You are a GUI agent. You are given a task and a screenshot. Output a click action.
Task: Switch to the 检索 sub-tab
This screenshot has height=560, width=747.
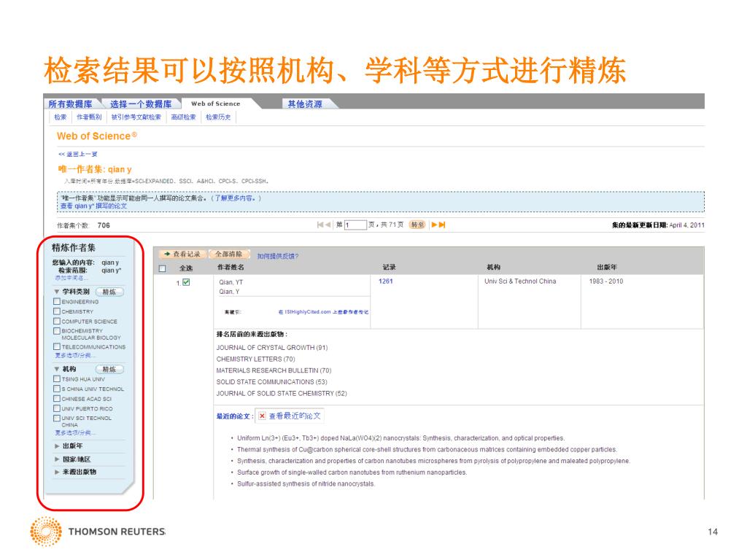(x=60, y=117)
